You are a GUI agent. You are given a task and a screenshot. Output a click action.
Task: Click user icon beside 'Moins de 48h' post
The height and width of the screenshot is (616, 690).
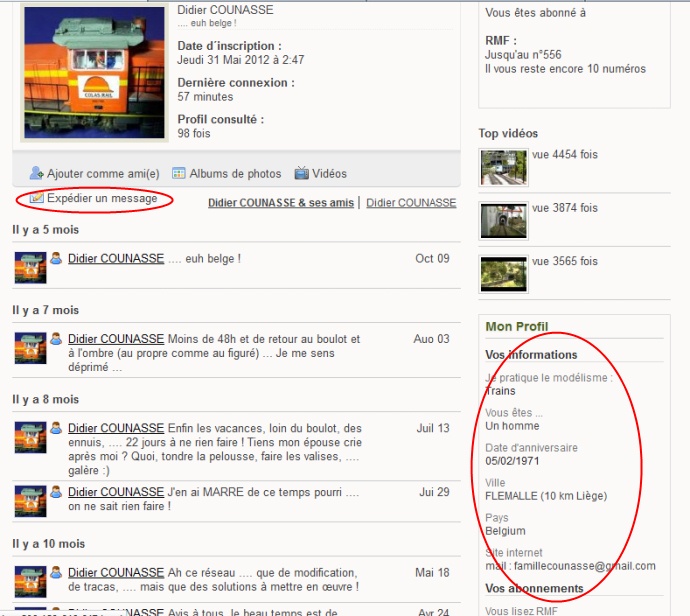[57, 340]
